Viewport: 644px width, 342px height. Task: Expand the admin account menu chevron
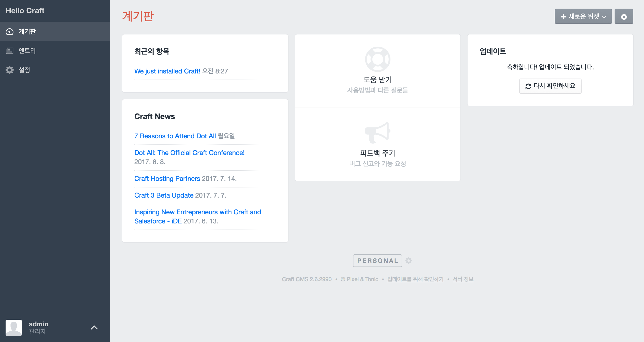(x=94, y=328)
